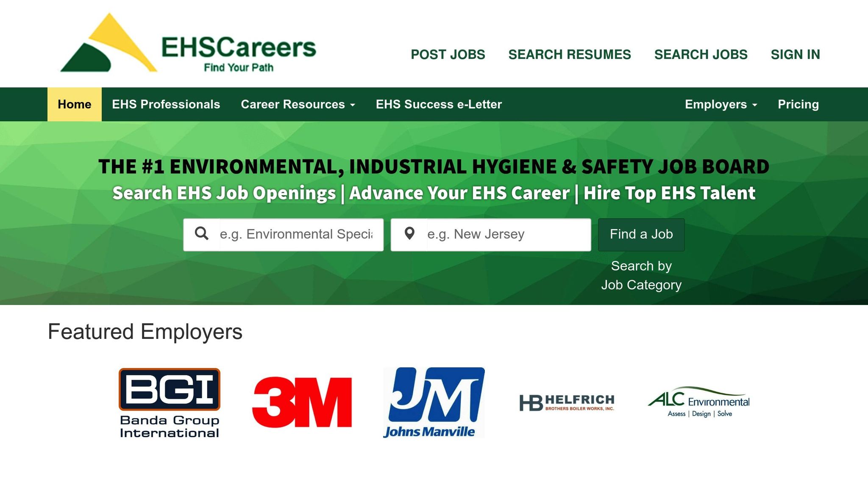The width and height of the screenshot is (868, 488).
Task: Click the job title search input field
Action: click(x=297, y=234)
